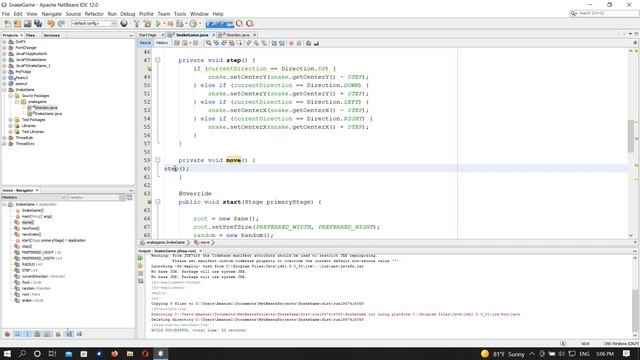
Task: Open the Tools menu
Action: [x=180, y=14]
